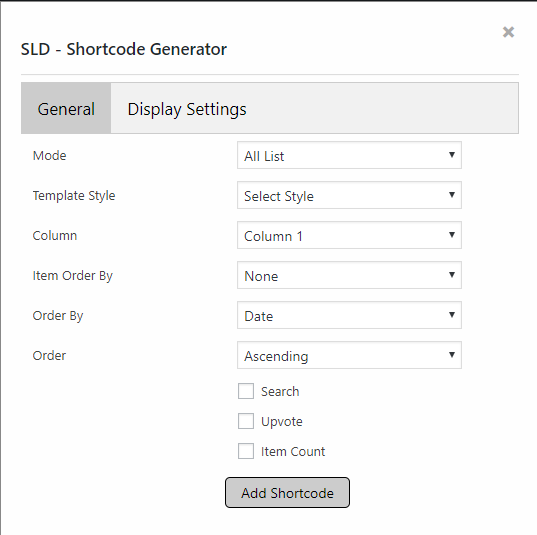The image size is (537, 535).
Task: Click the Item Order By arrow icon
Action: (452, 275)
